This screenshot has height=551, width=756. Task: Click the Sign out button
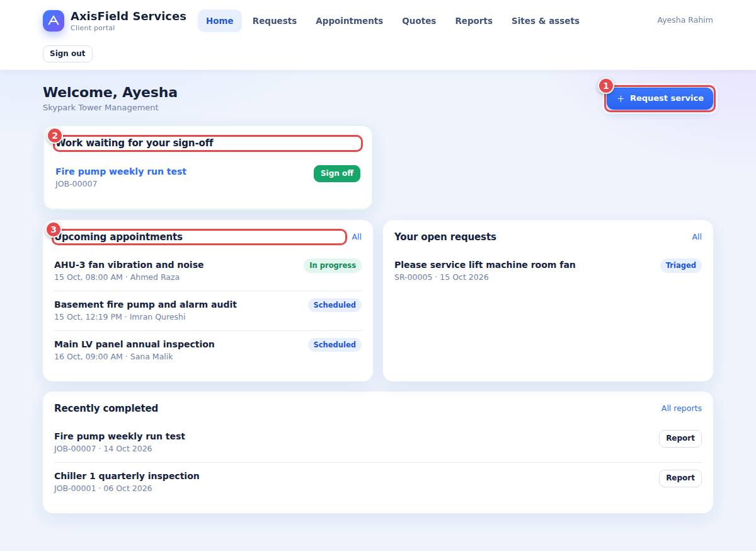click(x=67, y=54)
